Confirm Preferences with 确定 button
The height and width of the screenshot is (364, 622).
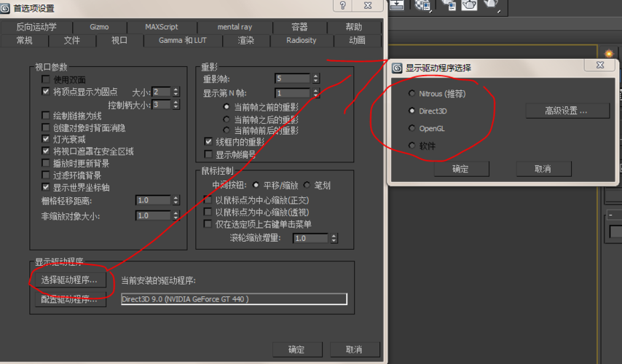click(x=297, y=349)
